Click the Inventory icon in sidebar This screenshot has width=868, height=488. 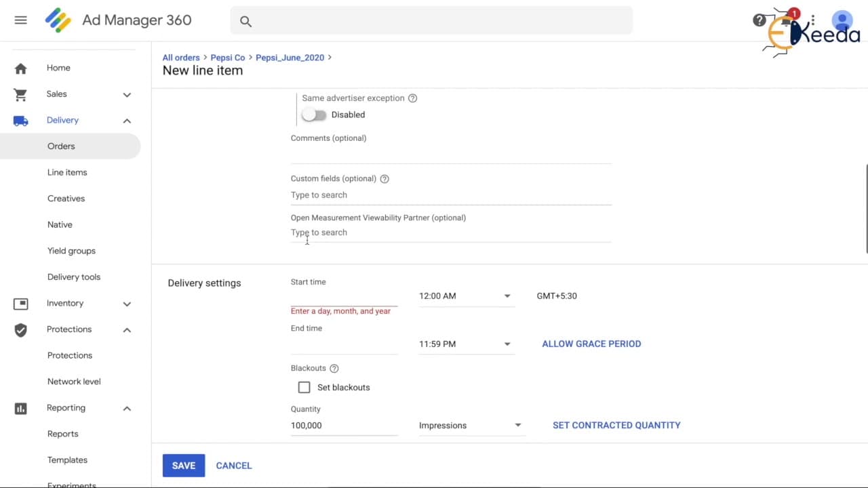pos(20,304)
